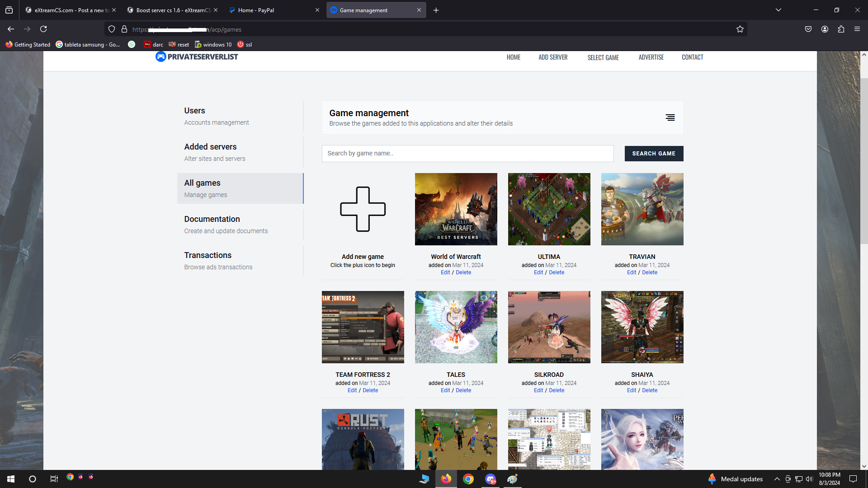
Task: Open the Discord taskbar icon
Action: 491,479
